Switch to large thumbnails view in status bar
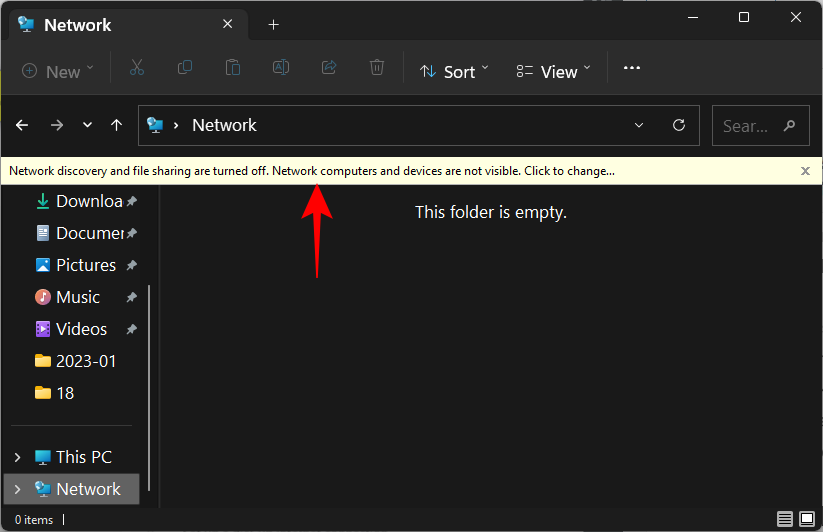The width and height of the screenshot is (823, 532). [x=807, y=519]
